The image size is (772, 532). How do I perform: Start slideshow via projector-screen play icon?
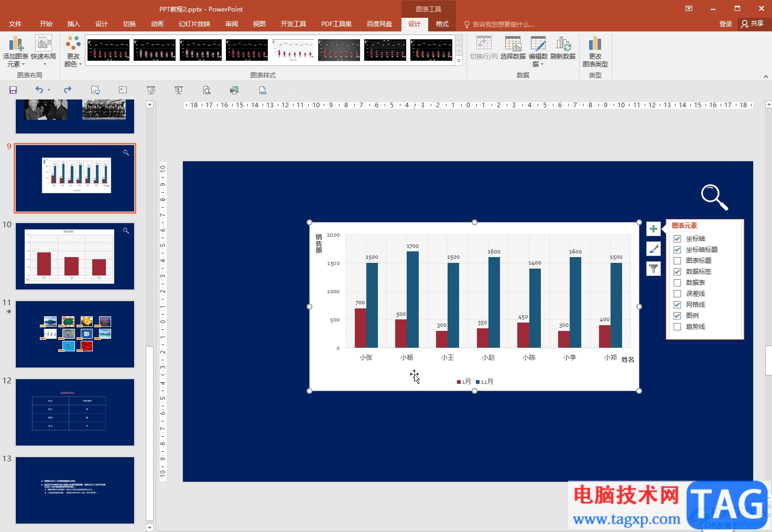[x=151, y=90]
